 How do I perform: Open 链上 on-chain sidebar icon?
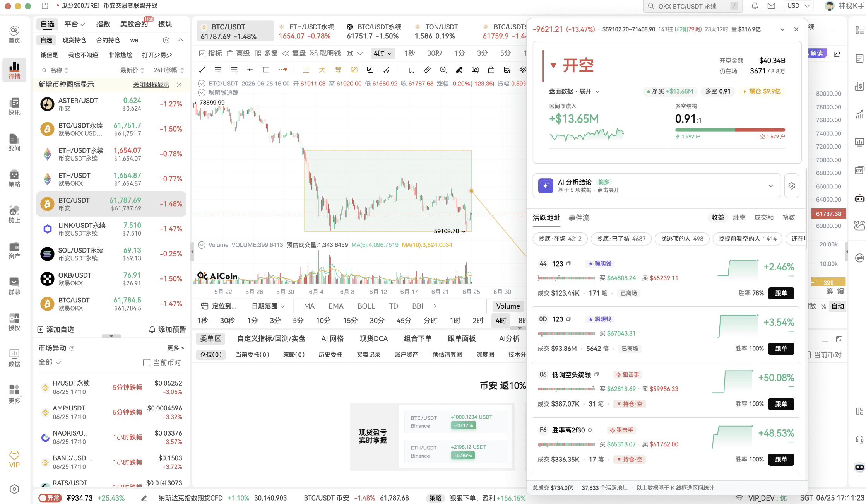coord(14,214)
